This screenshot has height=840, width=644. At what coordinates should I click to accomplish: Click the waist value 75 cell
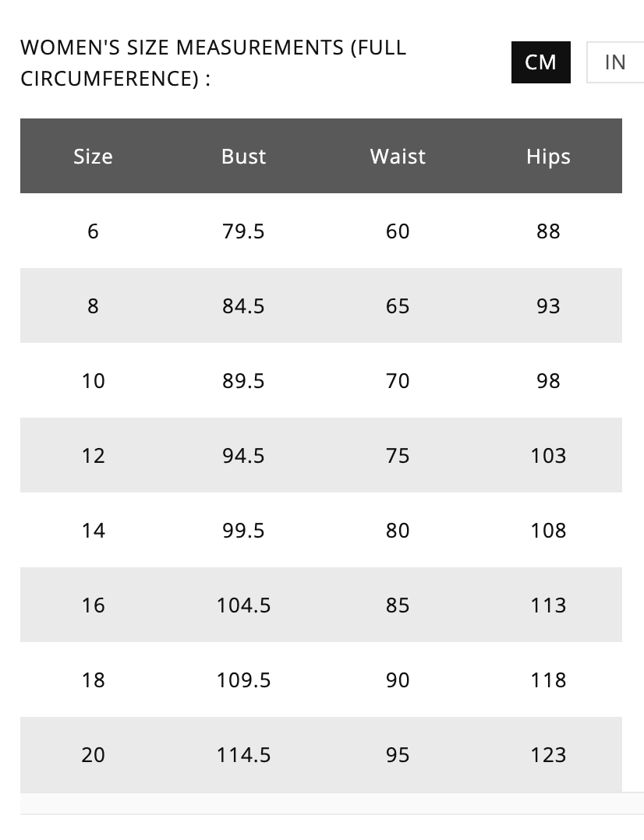398,456
